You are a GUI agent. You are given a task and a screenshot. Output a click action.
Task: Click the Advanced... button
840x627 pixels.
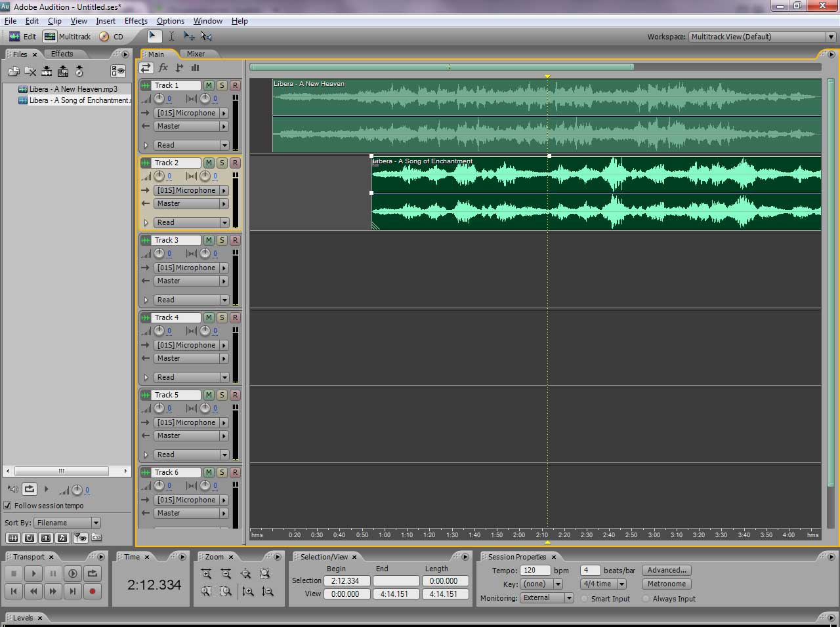point(667,570)
